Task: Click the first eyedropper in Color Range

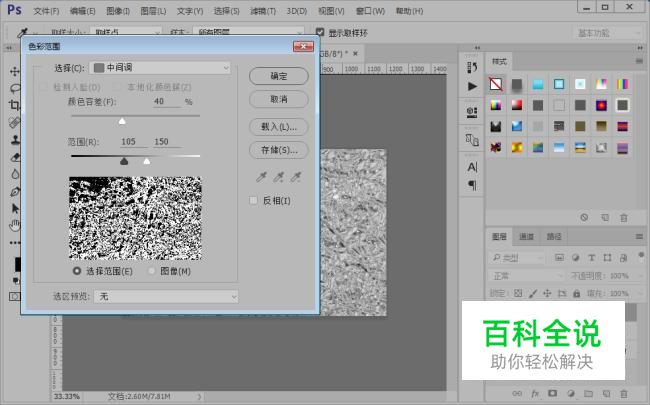Action: [x=261, y=177]
